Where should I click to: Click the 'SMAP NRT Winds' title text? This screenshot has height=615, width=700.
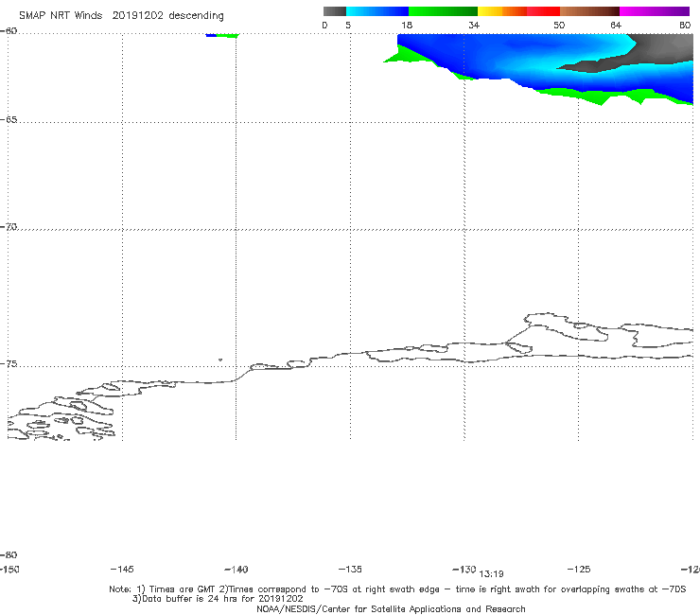61,16
